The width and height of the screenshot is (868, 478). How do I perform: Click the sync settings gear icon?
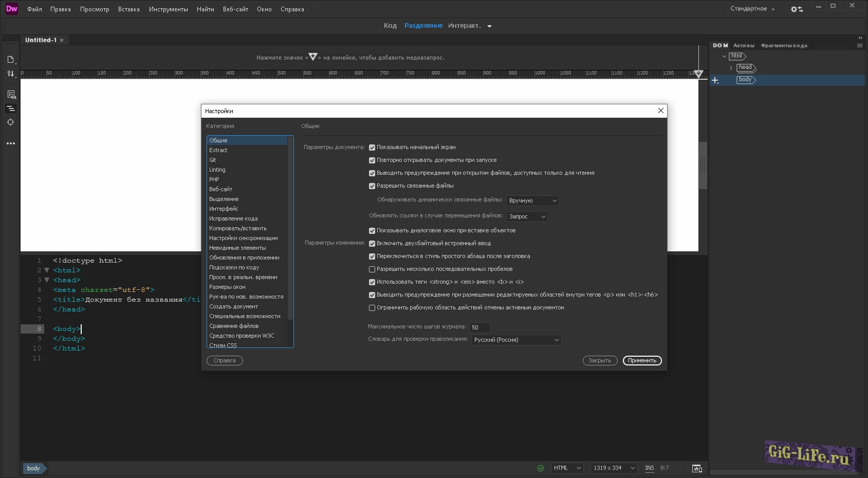[x=797, y=9]
